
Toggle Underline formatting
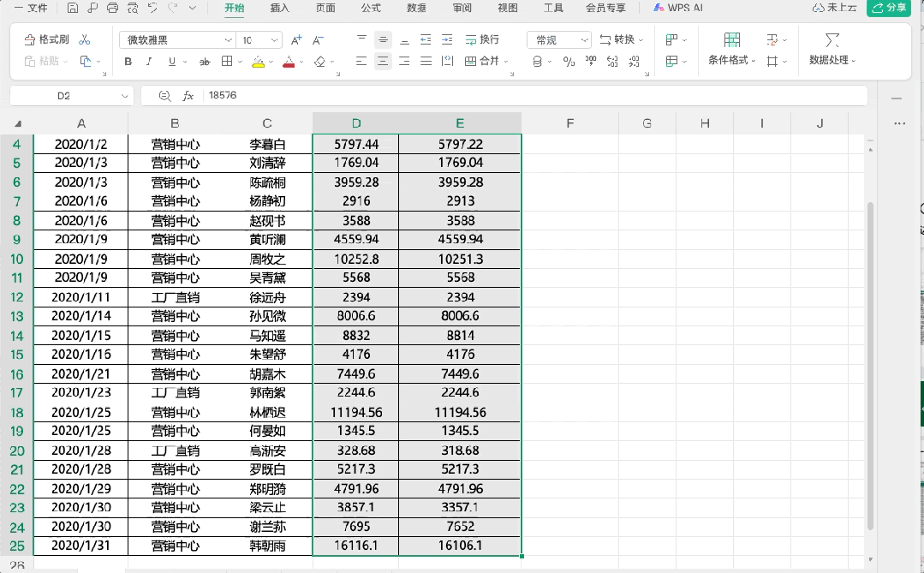click(171, 62)
